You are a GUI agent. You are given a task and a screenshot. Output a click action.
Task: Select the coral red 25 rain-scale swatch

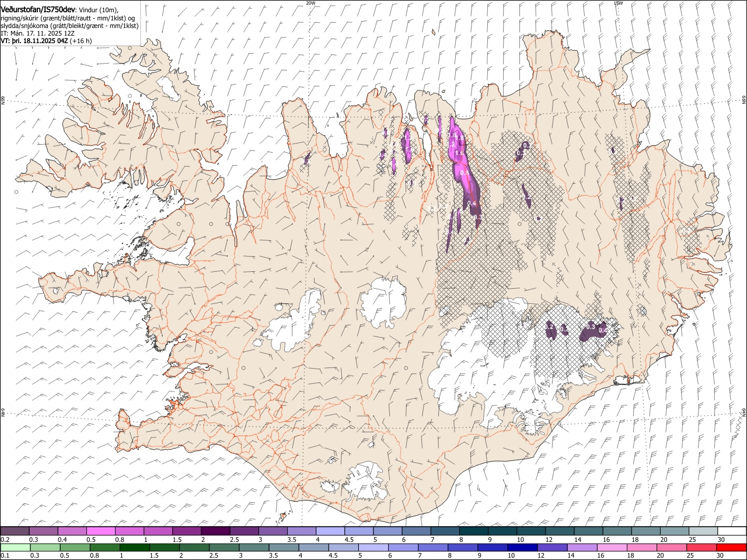(x=701, y=547)
